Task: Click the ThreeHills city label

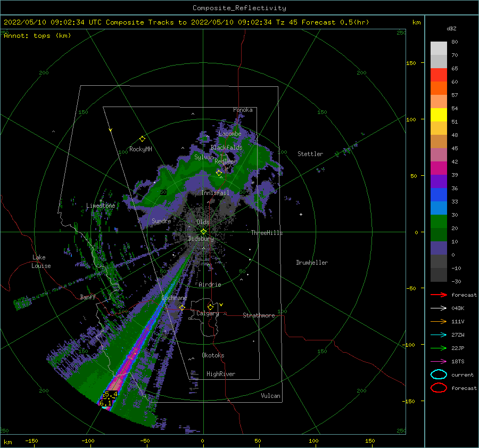Action: click(267, 233)
